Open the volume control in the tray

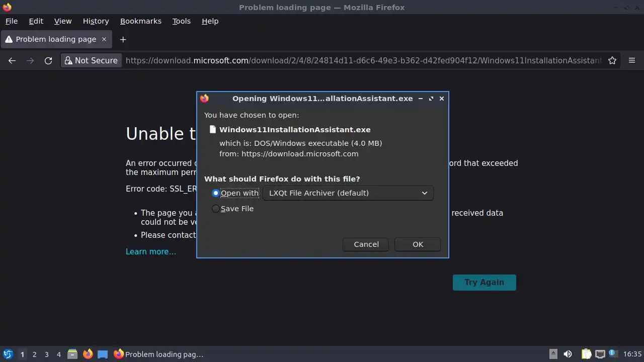[x=568, y=354]
